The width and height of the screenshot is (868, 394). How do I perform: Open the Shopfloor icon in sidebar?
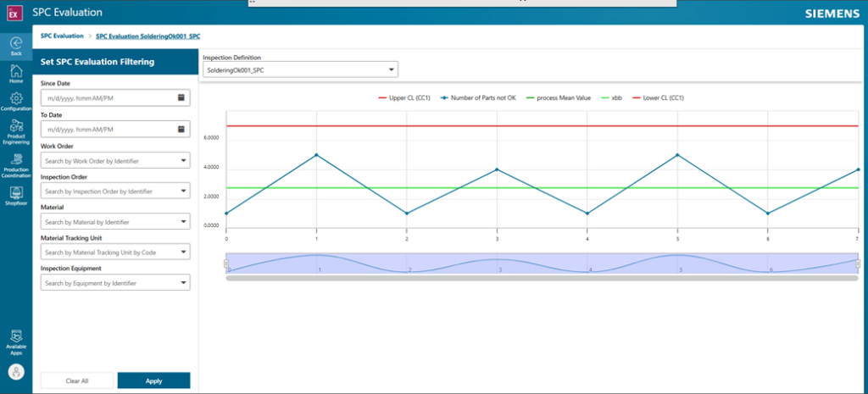click(x=15, y=194)
